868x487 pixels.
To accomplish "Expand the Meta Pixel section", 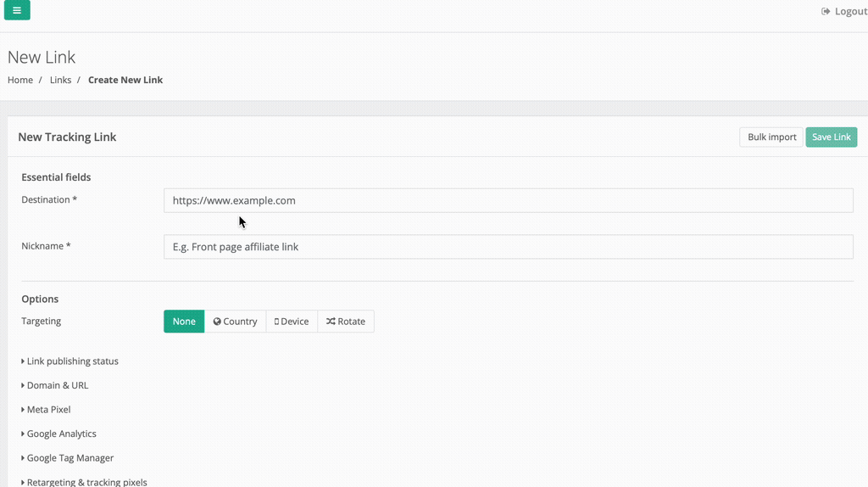I will 48,410.
